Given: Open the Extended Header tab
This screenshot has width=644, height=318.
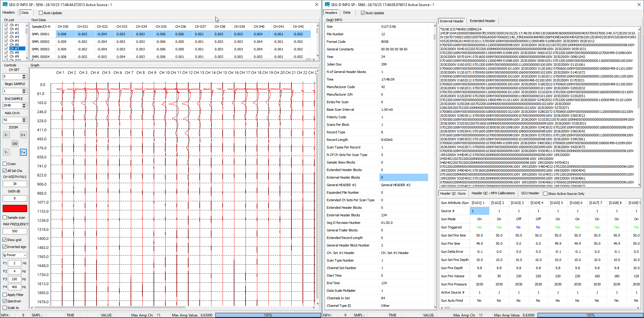Looking at the screenshot, I should click(482, 21).
